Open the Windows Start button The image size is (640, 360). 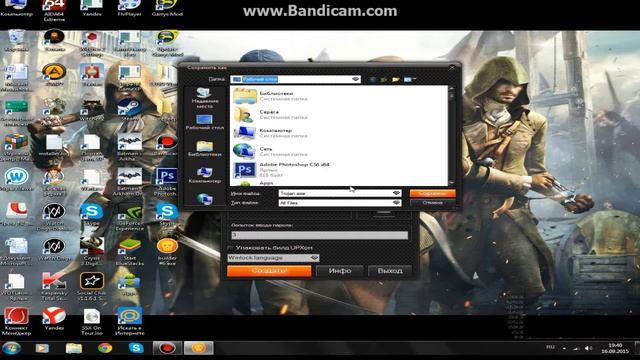point(11,348)
